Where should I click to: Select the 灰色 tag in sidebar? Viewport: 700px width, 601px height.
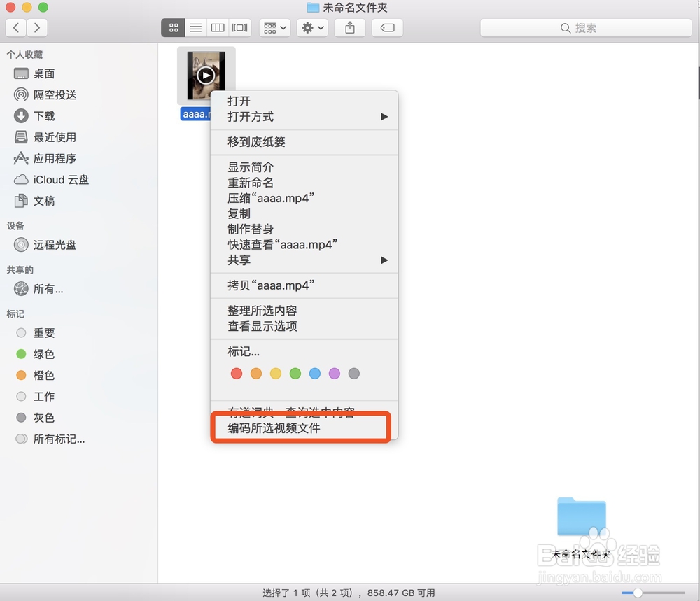(x=21, y=418)
